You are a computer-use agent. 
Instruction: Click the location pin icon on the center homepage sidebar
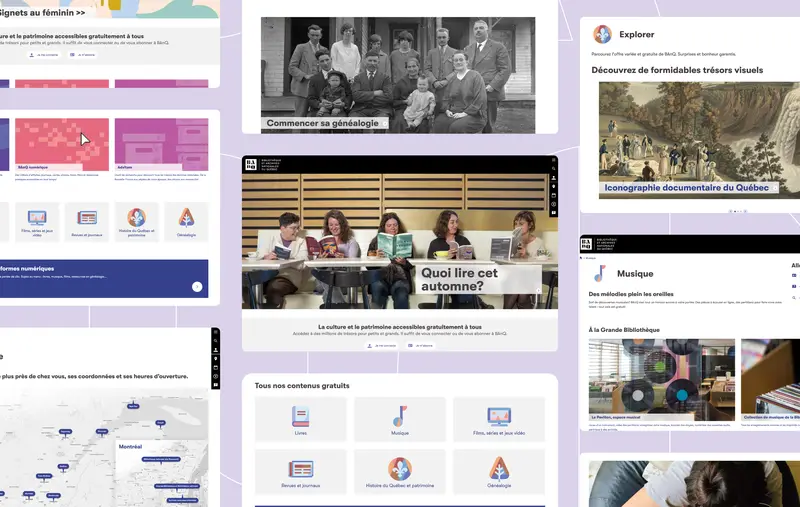tap(554, 186)
